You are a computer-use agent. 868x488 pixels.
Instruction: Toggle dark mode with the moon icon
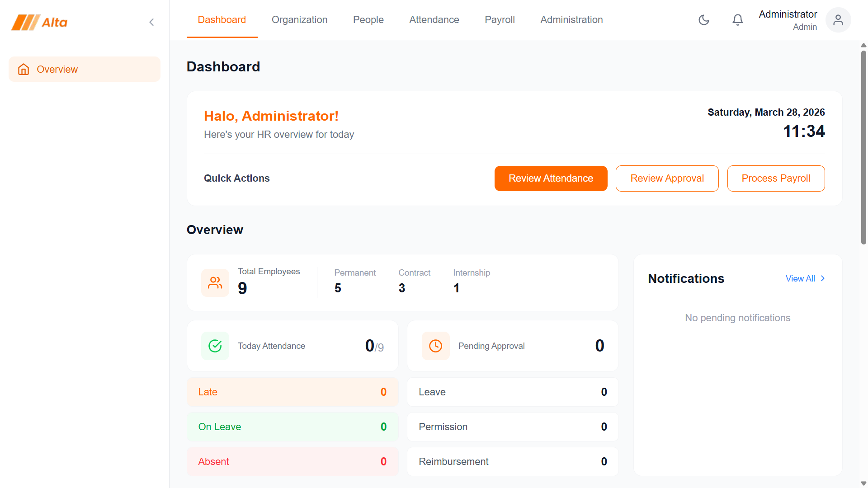pyautogui.click(x=704, y=20)
